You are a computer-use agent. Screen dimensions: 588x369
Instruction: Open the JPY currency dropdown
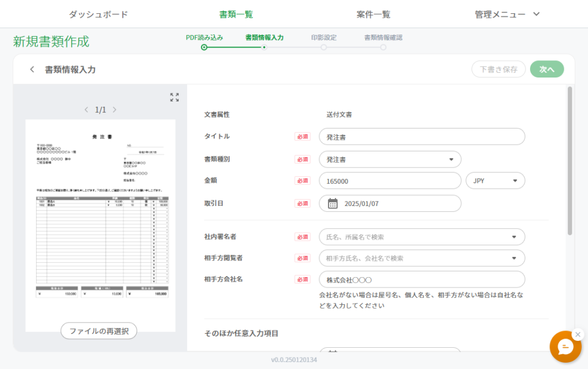click(x=495, y=181)
